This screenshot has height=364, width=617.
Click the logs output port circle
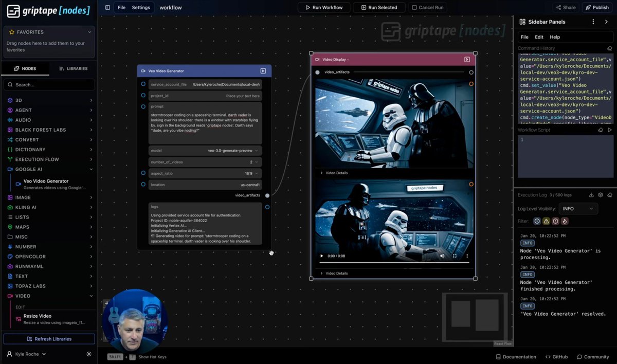pyautogui.click(x=267, y=207)
